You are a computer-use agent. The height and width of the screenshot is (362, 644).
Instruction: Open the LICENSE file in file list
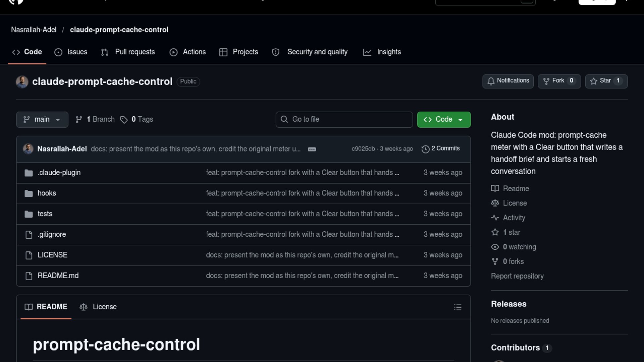coord(52,255)
